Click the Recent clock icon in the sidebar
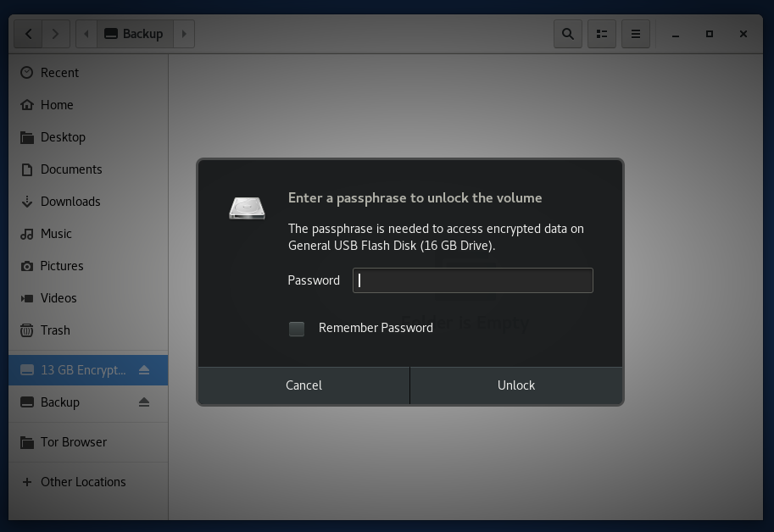The height and width of the screenshot is (532, 774). 26,73
